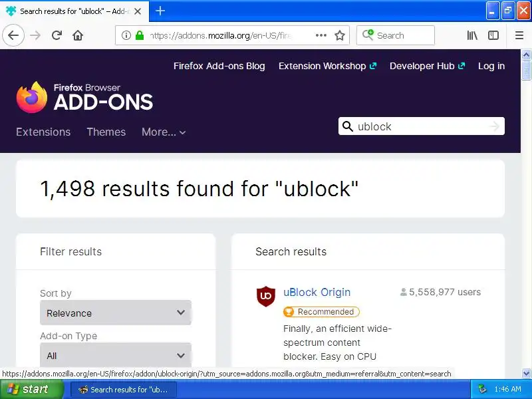532x399 pixels.
Task: Reload the current page
Action: tap(57, 35)
